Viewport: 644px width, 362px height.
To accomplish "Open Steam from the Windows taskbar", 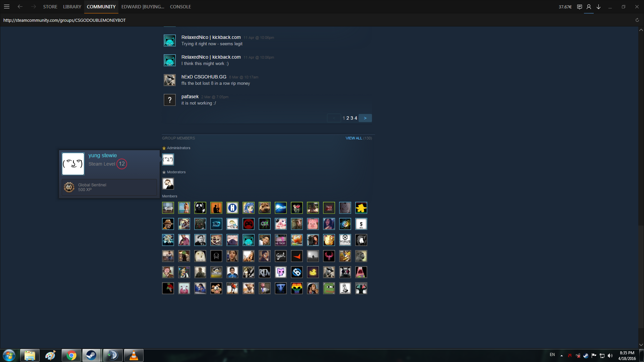I will tap(91, 355).
